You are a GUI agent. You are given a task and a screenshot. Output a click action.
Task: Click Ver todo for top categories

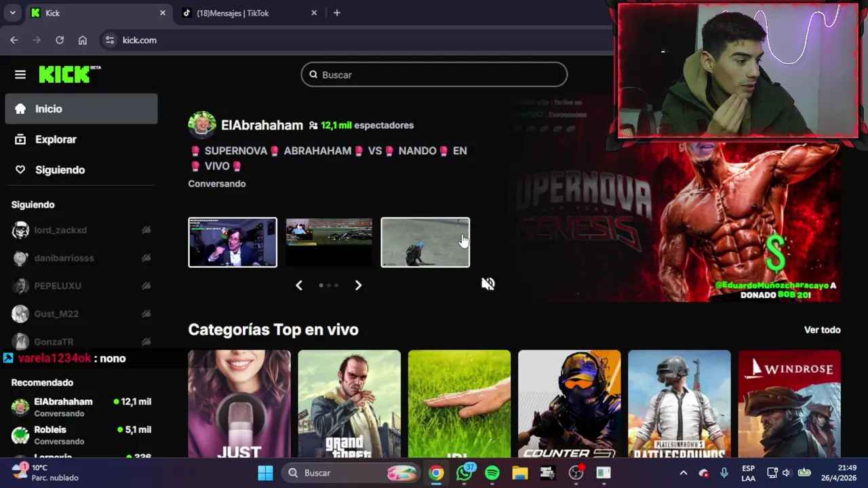[822, 329]
